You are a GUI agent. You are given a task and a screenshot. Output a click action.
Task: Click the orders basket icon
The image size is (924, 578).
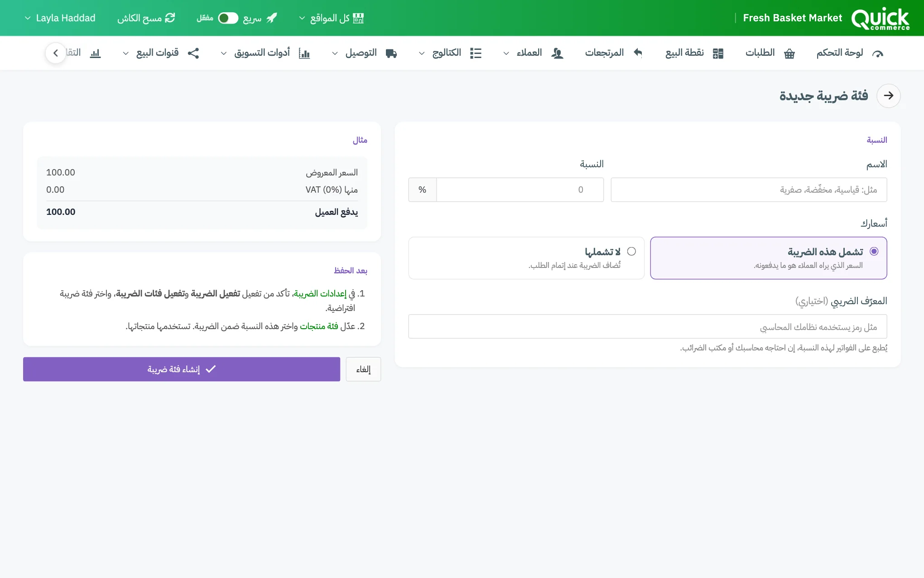[x=789, y=53]
